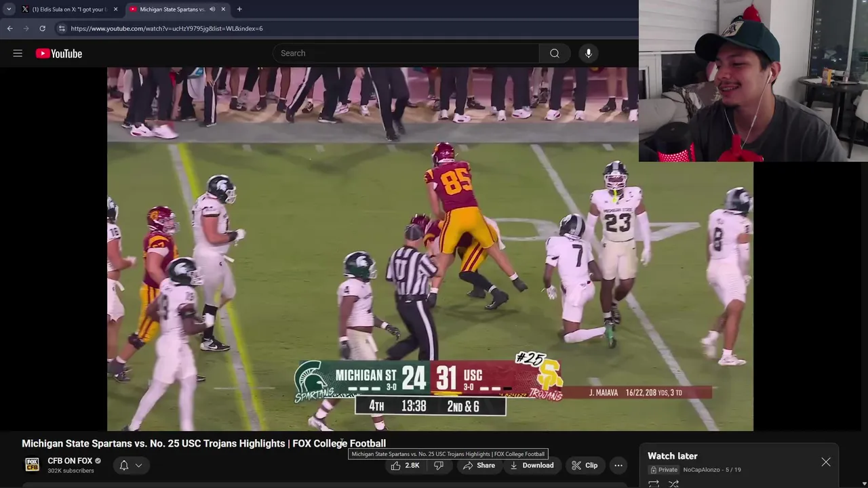
Task: Focus the YouTube search field
Action: point(406,54)
